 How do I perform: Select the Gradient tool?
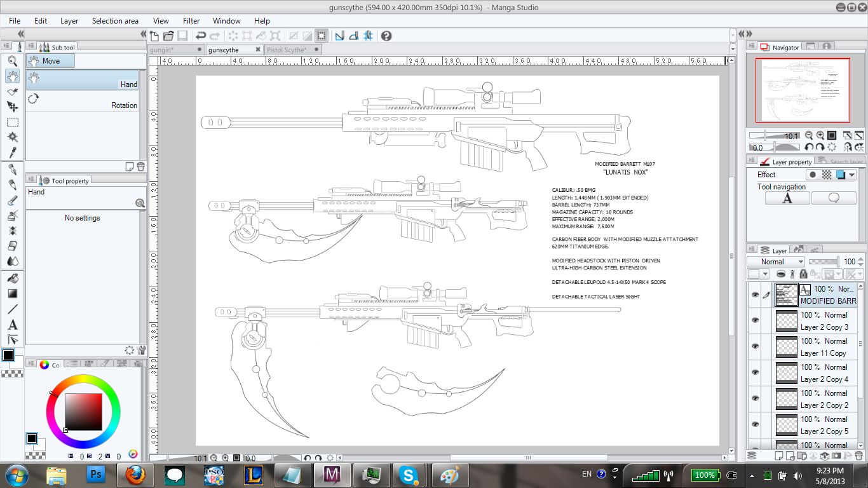pos(12,294)
